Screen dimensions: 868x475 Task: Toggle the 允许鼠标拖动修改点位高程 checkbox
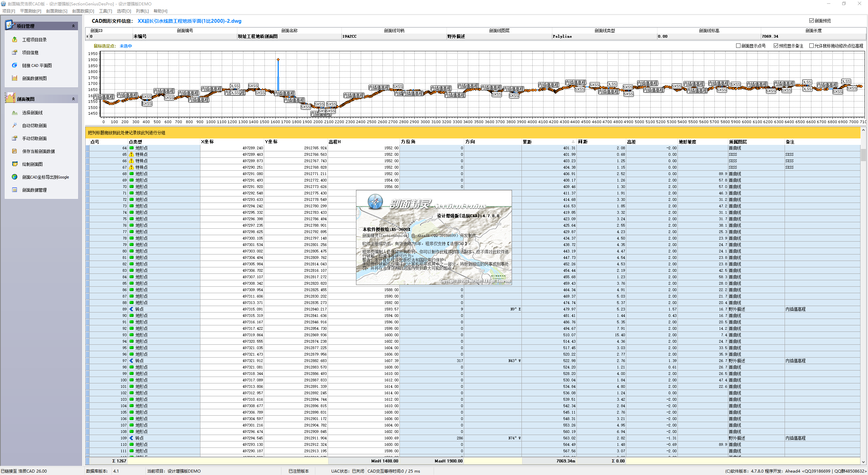(x=811, y=46)
